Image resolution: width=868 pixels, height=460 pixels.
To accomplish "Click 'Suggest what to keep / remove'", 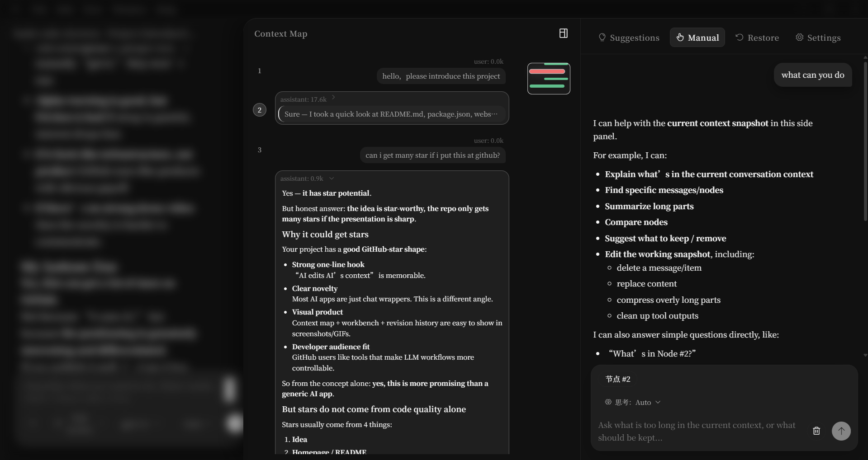I will pyautogui.click(x=666, y=239).
